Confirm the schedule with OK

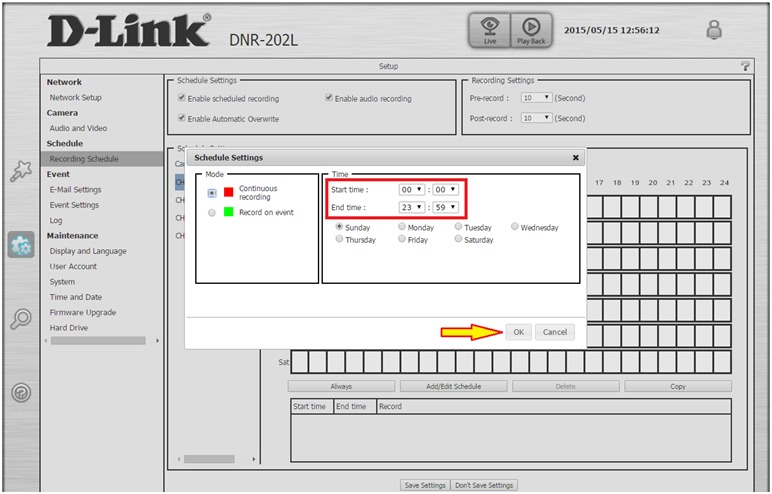pos(518,332)
